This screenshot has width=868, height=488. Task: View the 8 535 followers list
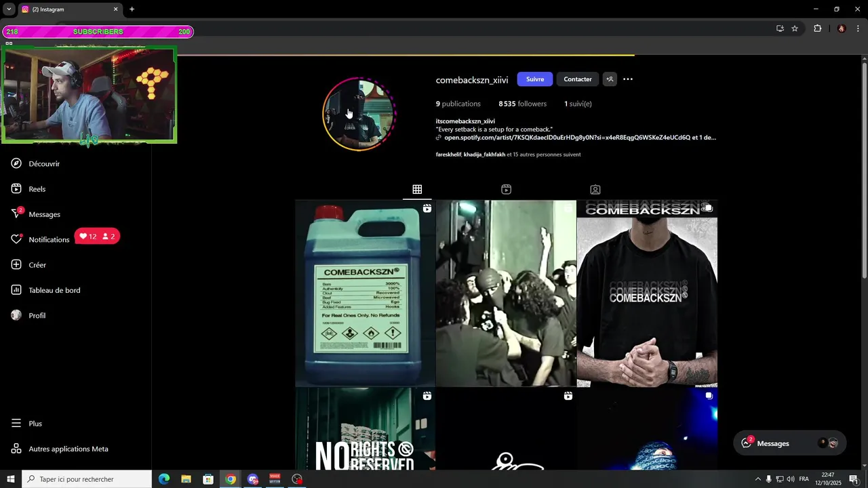coord(522,104)
